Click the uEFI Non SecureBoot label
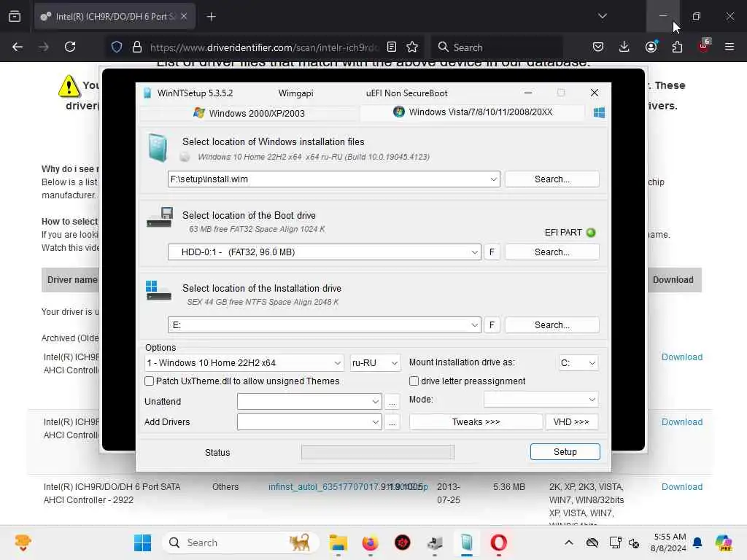 point(407,93)
